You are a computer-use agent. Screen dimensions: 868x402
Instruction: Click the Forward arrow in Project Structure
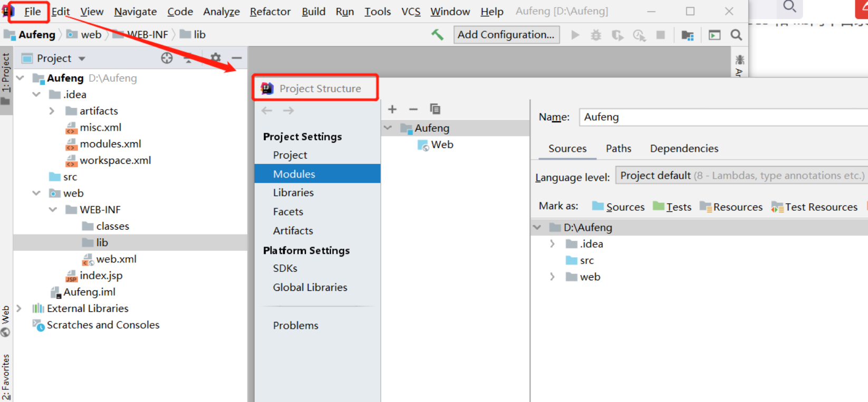(288, 110)
